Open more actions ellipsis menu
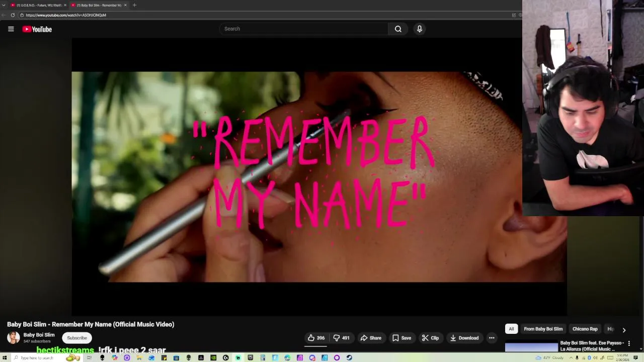Image resolution: width=644 pixels, height=362 pixels. point(492,338)
